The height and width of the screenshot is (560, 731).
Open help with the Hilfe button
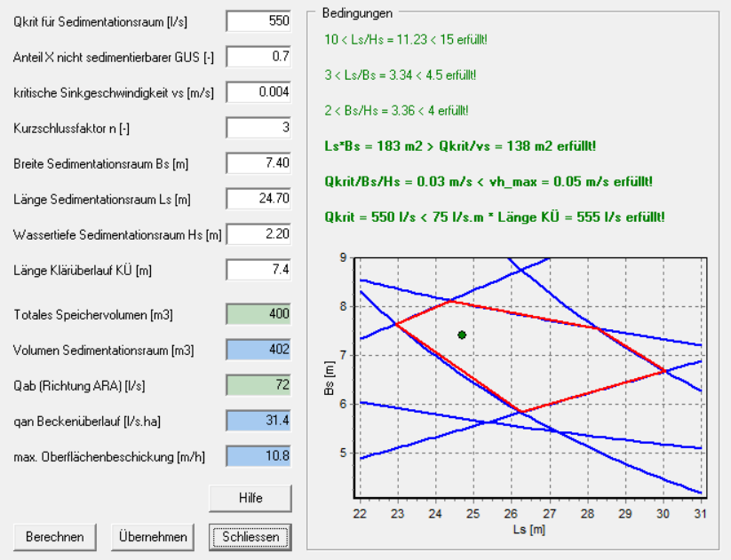[x=250, y=499]
